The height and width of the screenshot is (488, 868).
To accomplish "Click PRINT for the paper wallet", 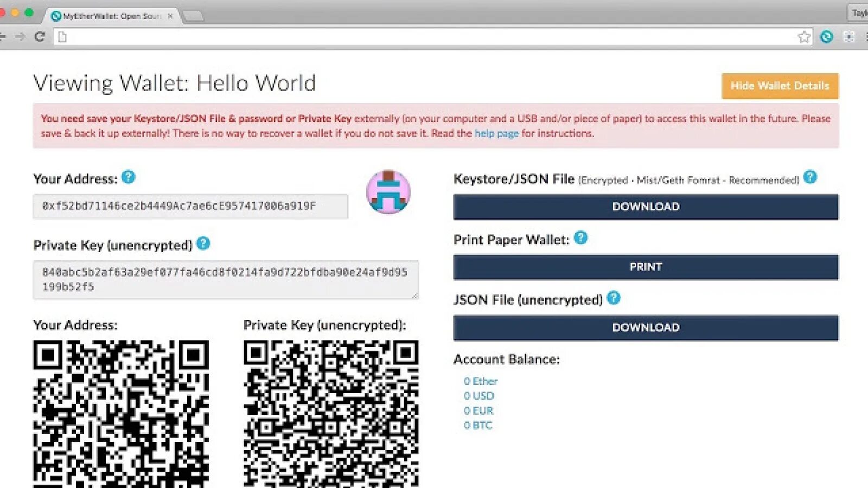I will pos(646,267).
